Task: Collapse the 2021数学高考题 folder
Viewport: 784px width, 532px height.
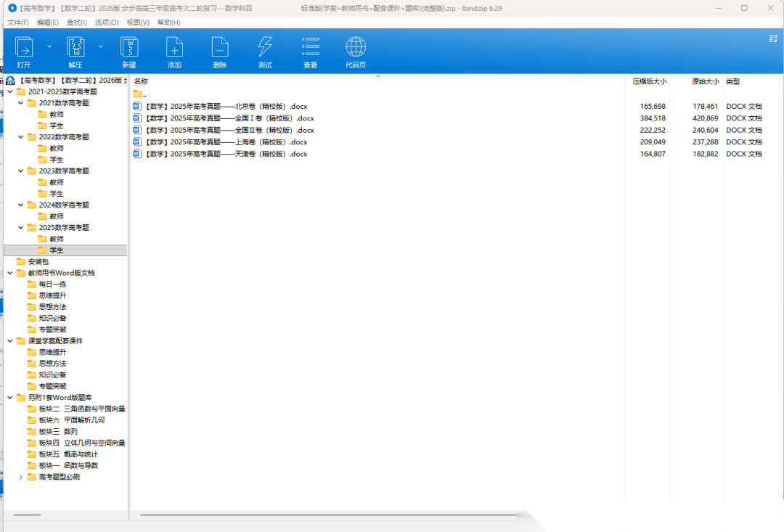Action: (20, 103)
